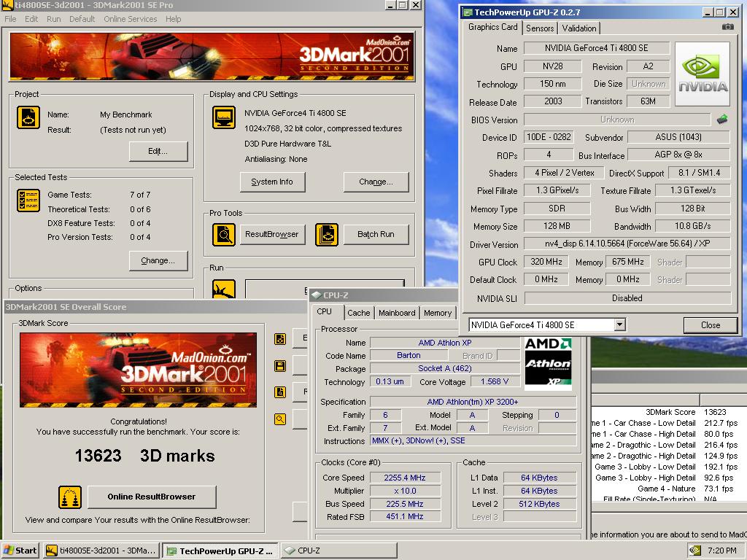This screenshot has width=747, height=560.
Task: Select the Graphics Card tab in GPU-Z
Action: pyautogui.click(x=492, y=27)
